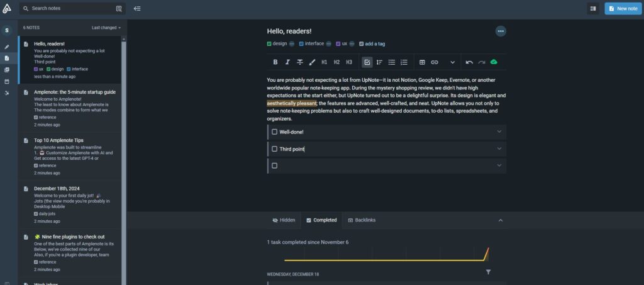Image resolution: width=644 pixels, height=285 pixels.
Task: Switch to Notes mode in sidebar
Action: click(6, 59)
